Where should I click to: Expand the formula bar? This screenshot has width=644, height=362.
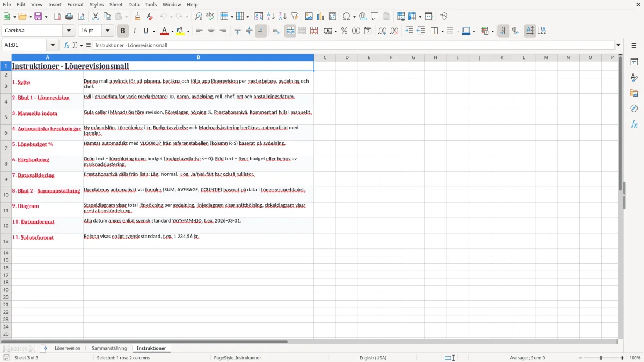pyautogui.click(x=618, y=45)
